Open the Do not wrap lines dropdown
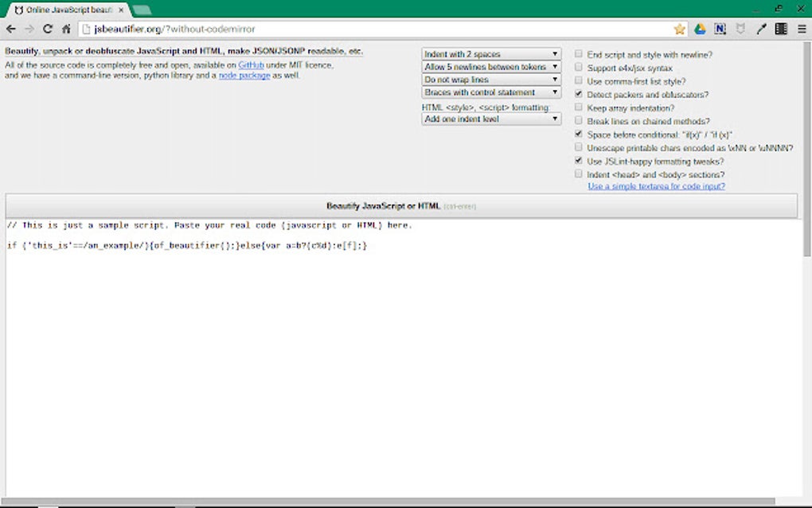The height and width of the screenshot is (508, 812). [x=490, y=79]
